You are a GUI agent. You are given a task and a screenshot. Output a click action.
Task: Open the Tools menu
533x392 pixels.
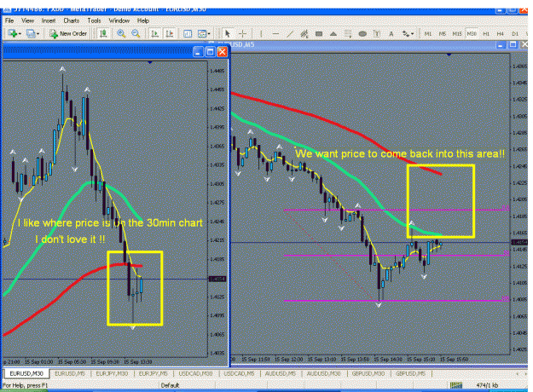click(x=94, y=20)
